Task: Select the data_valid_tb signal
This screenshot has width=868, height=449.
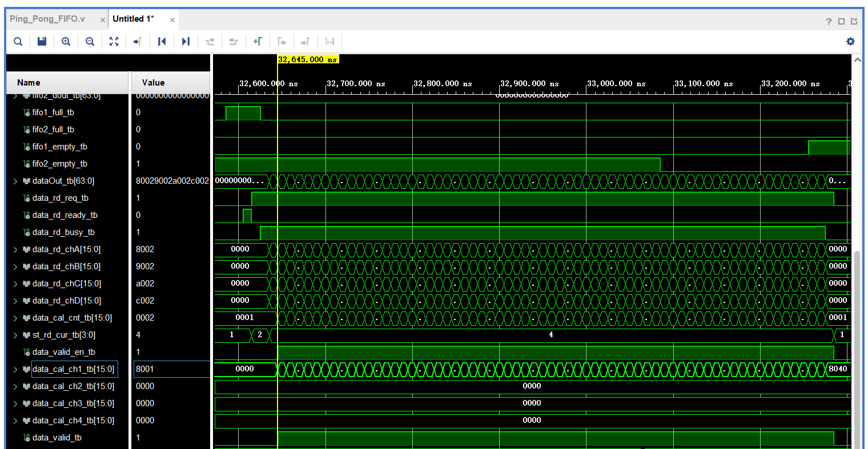Action: [x=57, y=438]
